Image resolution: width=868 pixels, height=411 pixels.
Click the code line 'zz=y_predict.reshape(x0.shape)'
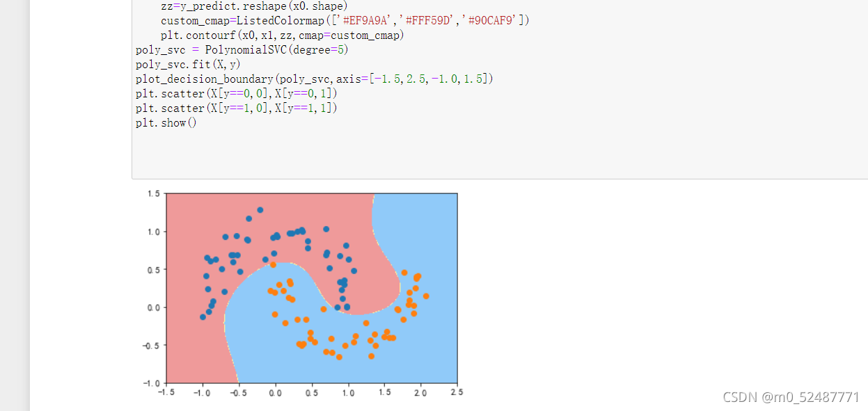point(253,6)
